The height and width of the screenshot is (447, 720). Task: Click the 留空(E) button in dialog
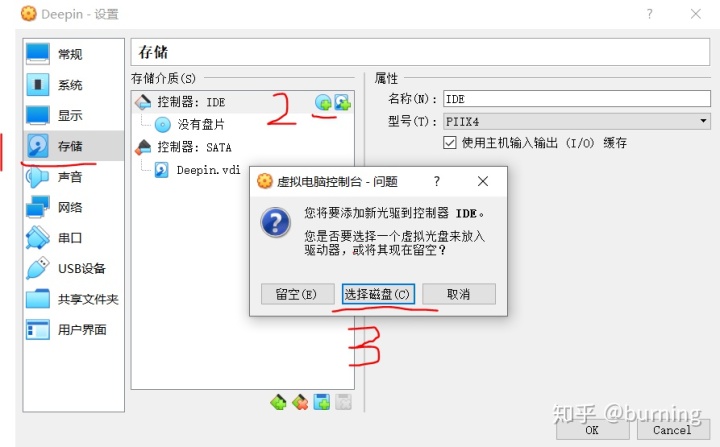297,294
